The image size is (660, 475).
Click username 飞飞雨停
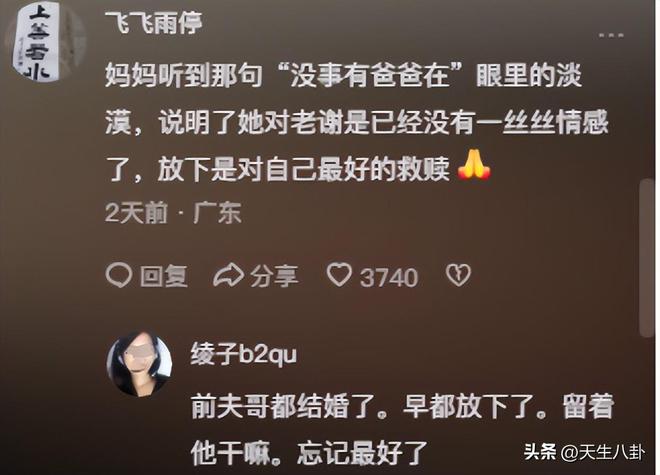pyautogui.click(x=153, y=22)
